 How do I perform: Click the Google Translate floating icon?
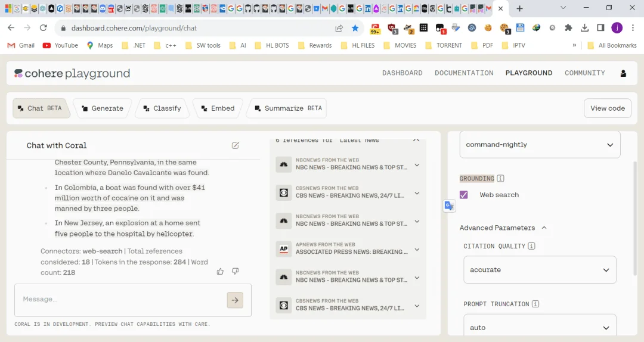pos(450,206)
